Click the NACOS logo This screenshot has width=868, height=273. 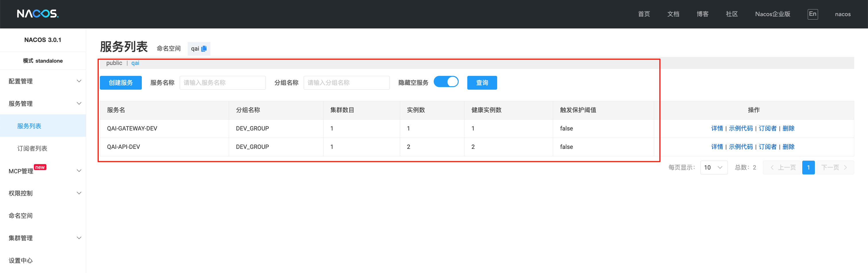38,14
